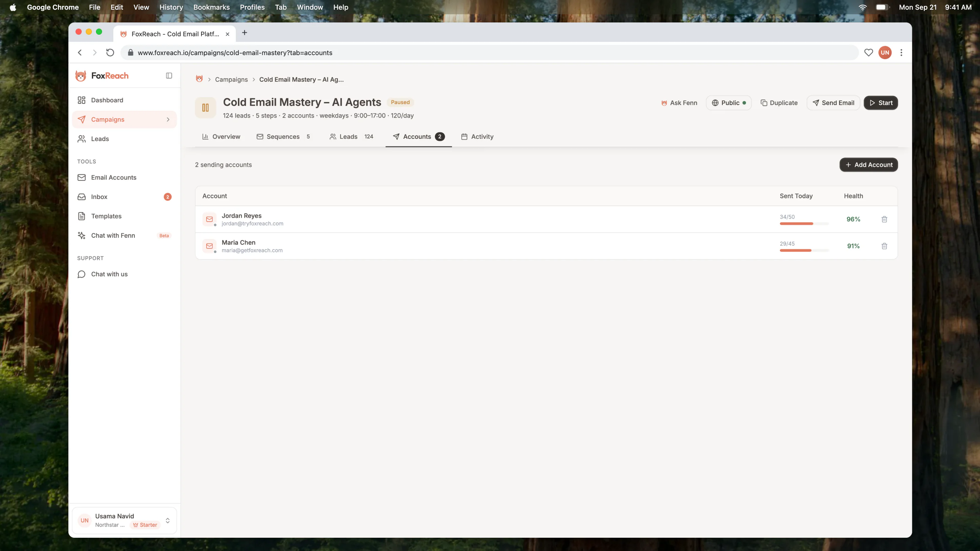Viewport: 980px width, 551px height.
Task: Open Usama Navid workspace switcher
Action: pyautogui.click(x=125, y=520)
